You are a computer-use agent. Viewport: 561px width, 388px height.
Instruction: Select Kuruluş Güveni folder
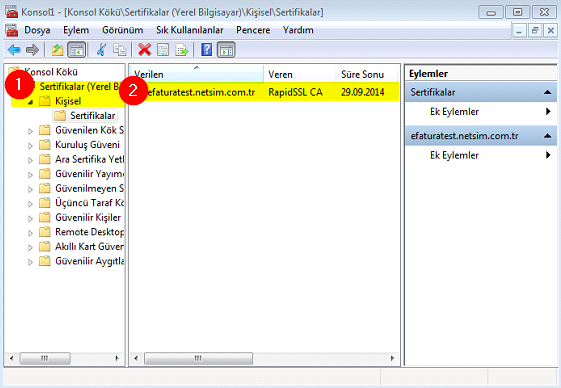click(x=79, y=145)
